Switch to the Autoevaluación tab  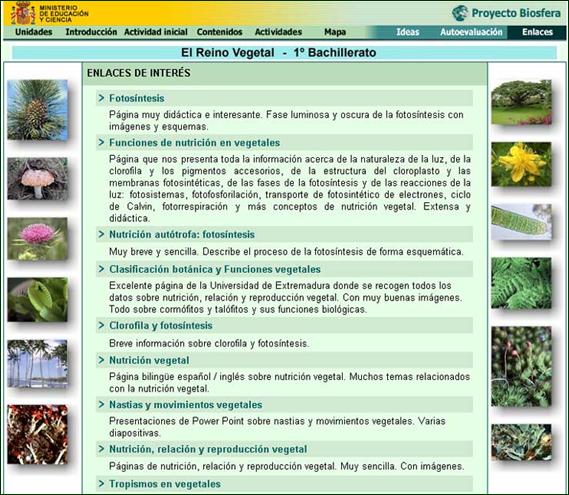[471, 32]
